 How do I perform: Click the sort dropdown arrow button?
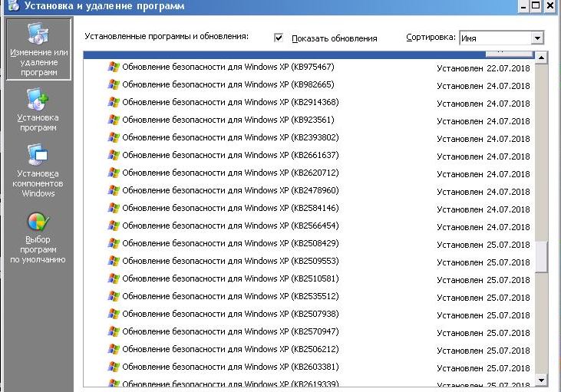click(x=537, y=38)
